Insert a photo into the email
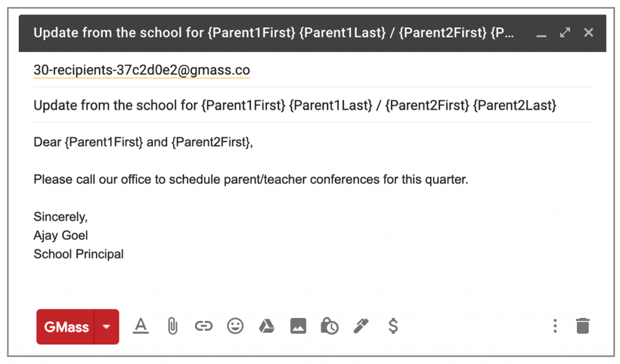The width and height of the screenshot is (620, 364). point(298,327)
